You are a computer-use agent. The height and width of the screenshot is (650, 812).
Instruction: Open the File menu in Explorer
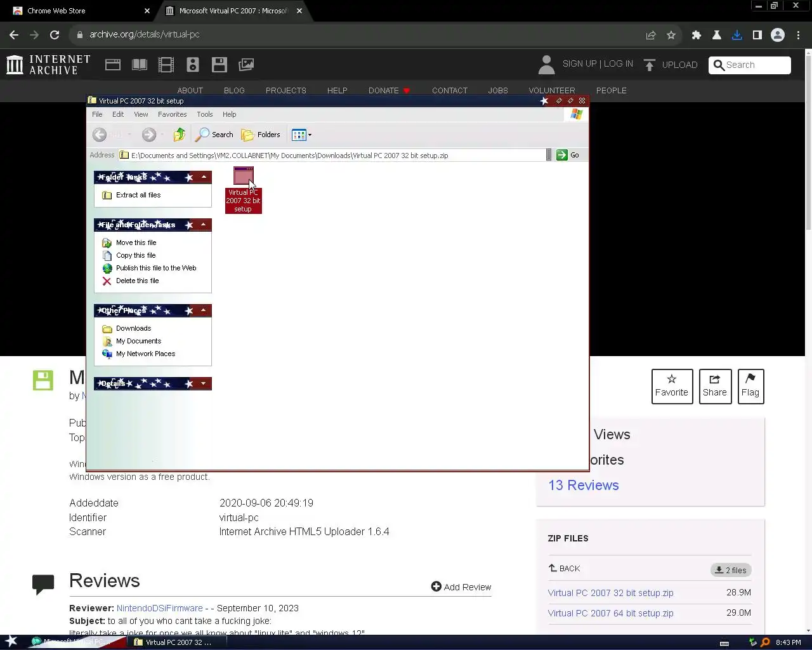click(x=97, y=114)
